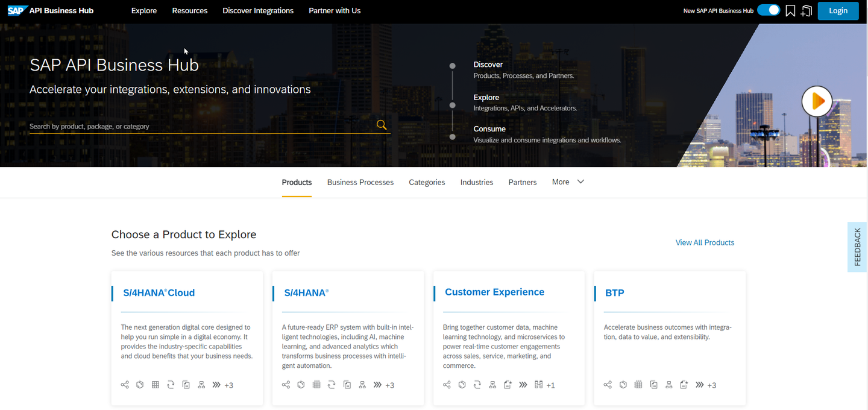Toggle the New SAP API Business Hub switch

click(769, 10)
